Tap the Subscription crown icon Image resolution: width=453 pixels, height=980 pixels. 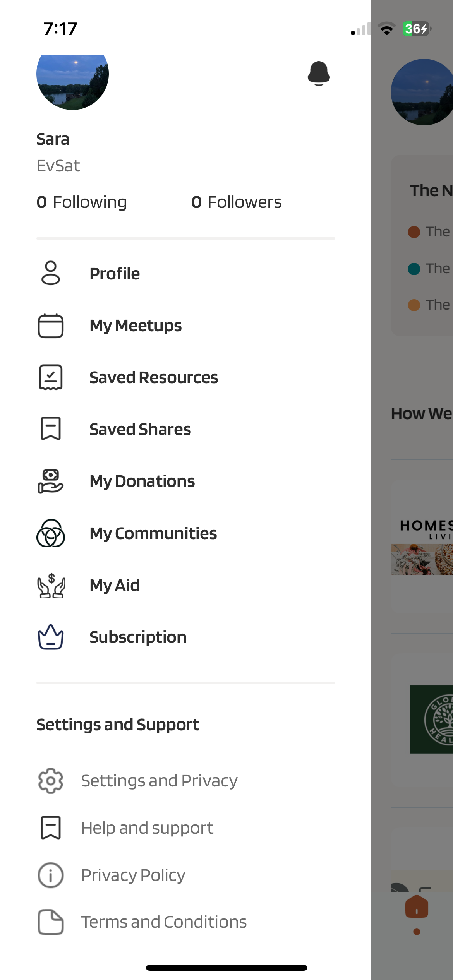coord(51,637)
